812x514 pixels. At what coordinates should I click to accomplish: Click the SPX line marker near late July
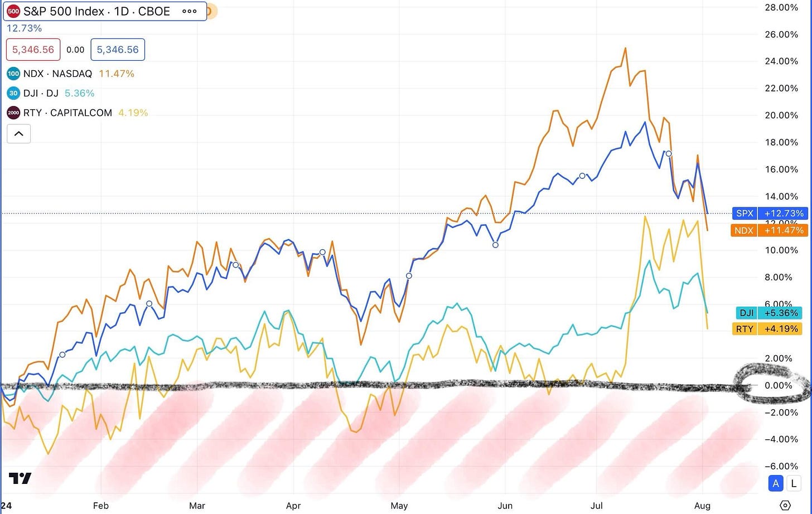[x=669, y=153]
